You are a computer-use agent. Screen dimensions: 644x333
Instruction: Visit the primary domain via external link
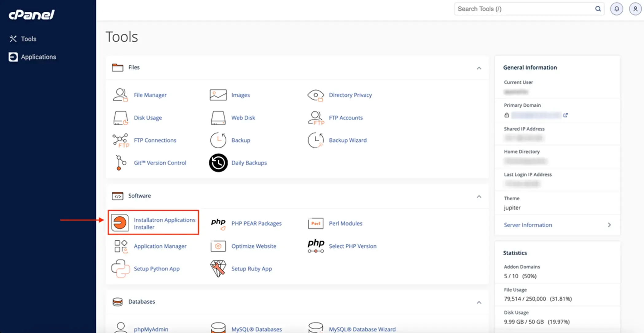tap(566, 115)
